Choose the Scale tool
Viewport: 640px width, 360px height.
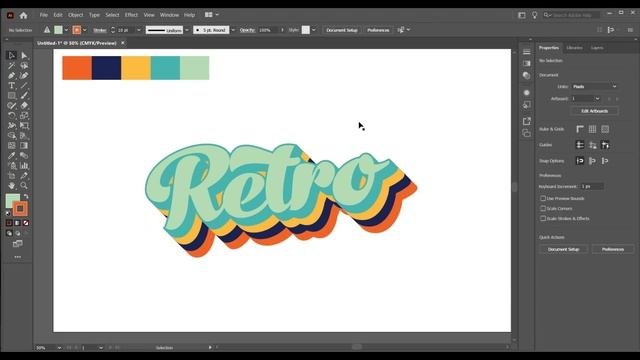coord(24,116)
